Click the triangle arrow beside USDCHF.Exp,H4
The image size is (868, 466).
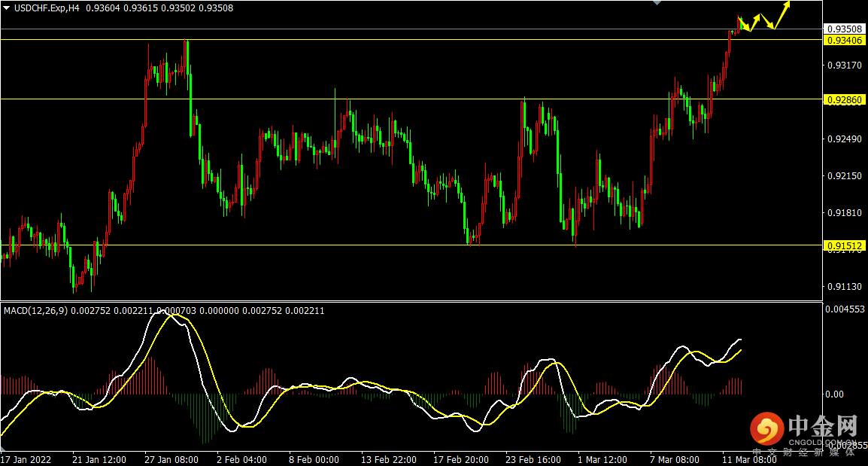tap(7, 8)
